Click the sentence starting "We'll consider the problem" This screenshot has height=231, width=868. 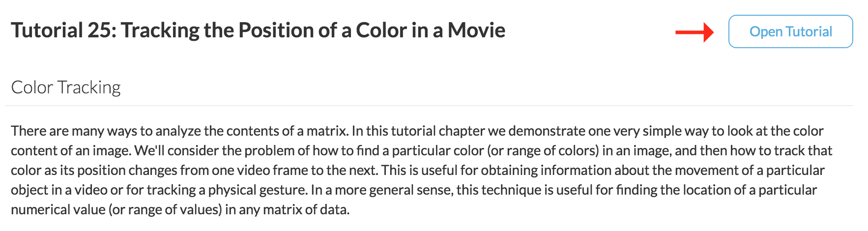(x=422, y=160)
